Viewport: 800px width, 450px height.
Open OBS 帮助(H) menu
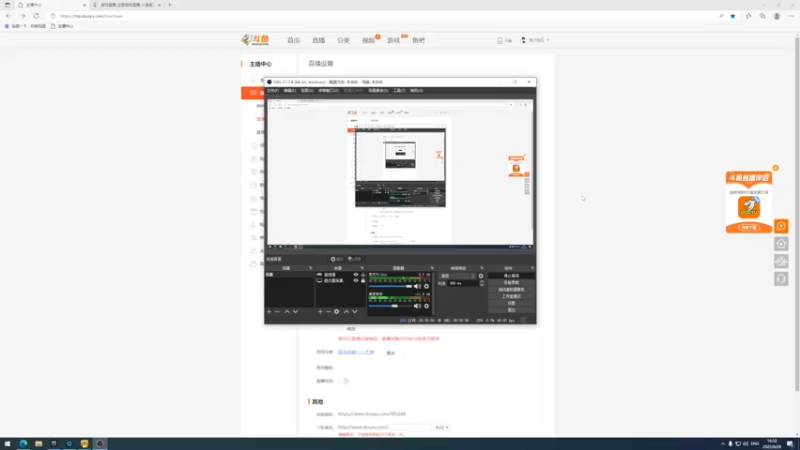tap(416, 90)
